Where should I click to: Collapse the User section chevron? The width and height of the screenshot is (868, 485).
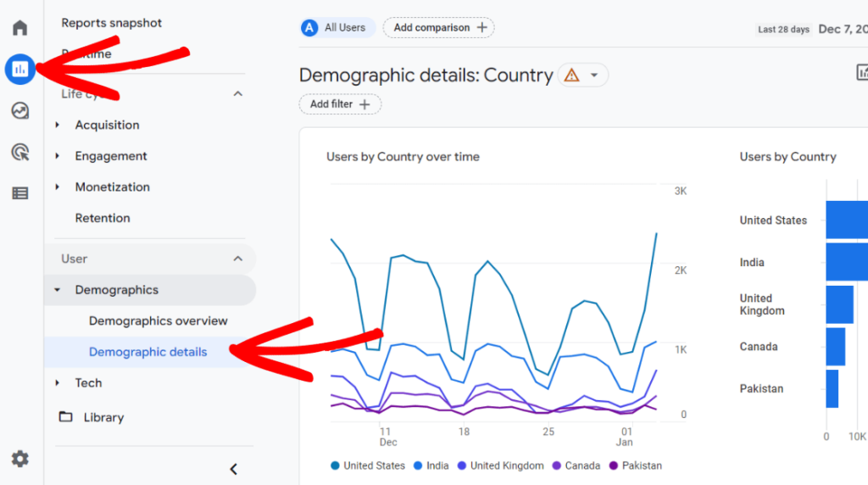click(238, 259)
